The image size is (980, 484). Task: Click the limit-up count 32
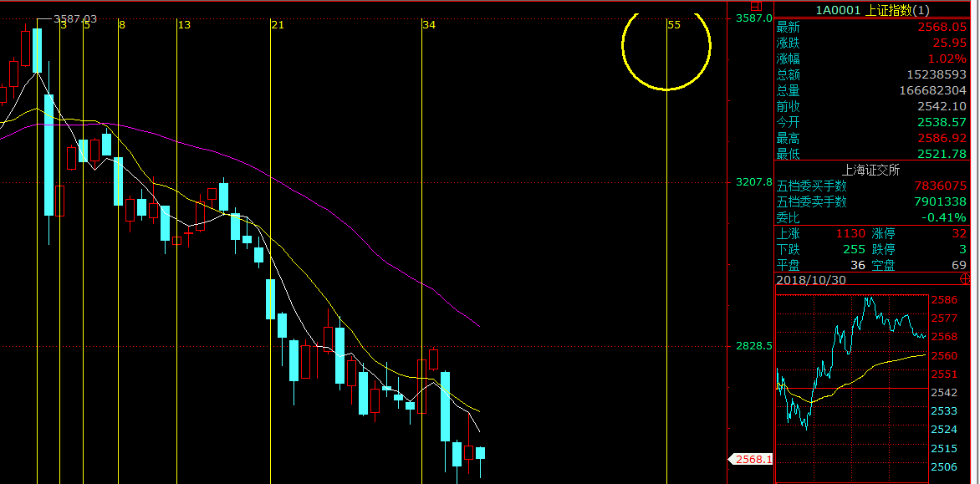click(x=959, y=233)
